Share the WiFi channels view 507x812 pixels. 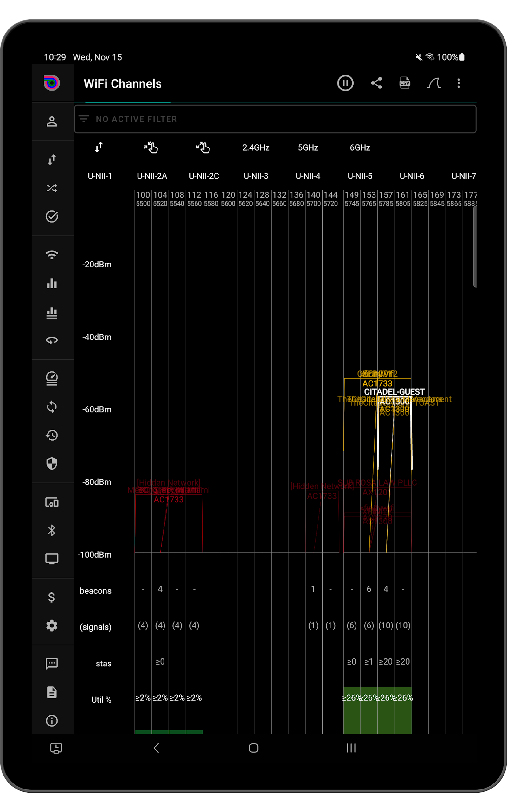click(376, 83)
